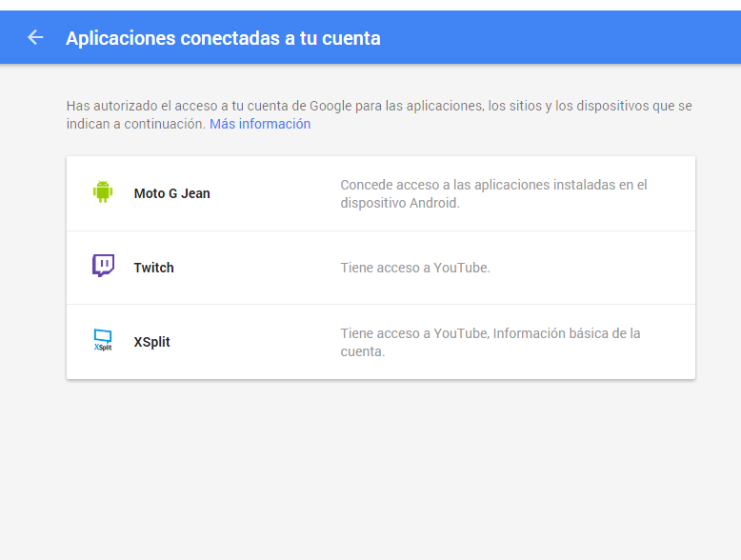741x560 pixels.
Task: Click the 'Has autorizado el acceso' paragraph
Action: click(x=379, y=115)
